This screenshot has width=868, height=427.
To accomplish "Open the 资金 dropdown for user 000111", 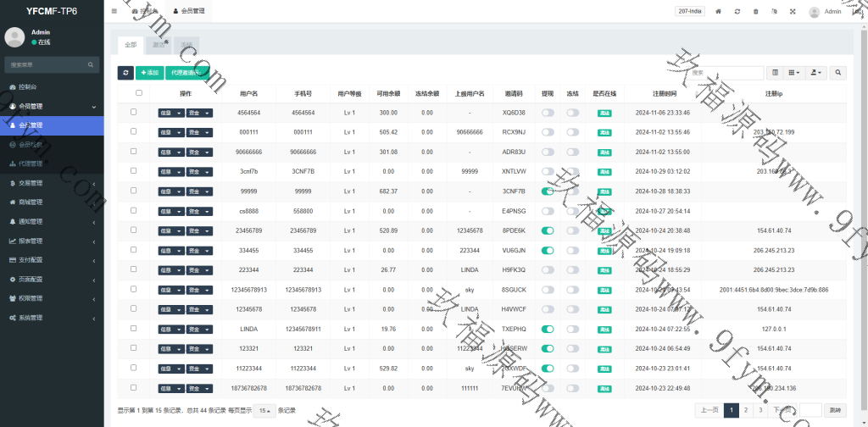I will (199, 132).
